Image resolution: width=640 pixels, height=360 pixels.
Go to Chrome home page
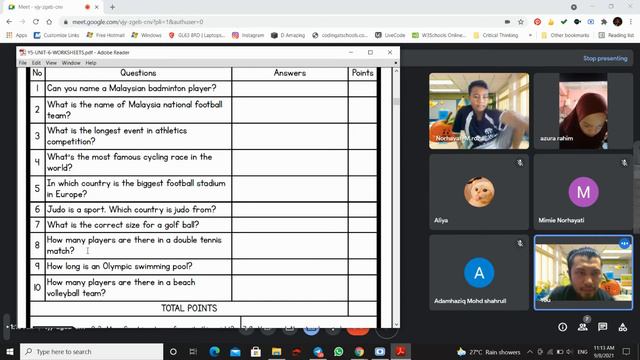coord(49,22)
